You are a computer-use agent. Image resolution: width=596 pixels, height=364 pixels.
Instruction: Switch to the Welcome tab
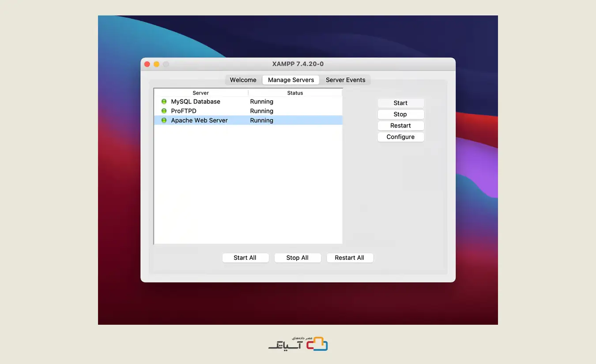pyautogui.click(x=242, y=80)
